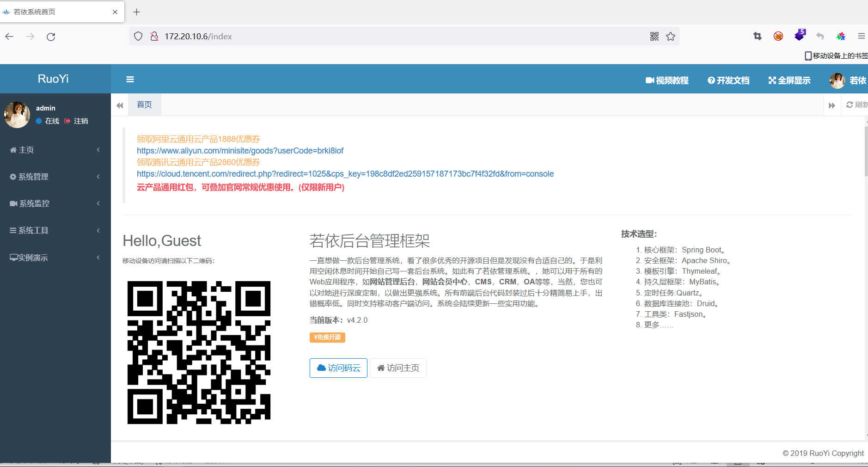Click the 注销 logout link
Viewport: 868px width, 467px height.
[x=76, y=121]
